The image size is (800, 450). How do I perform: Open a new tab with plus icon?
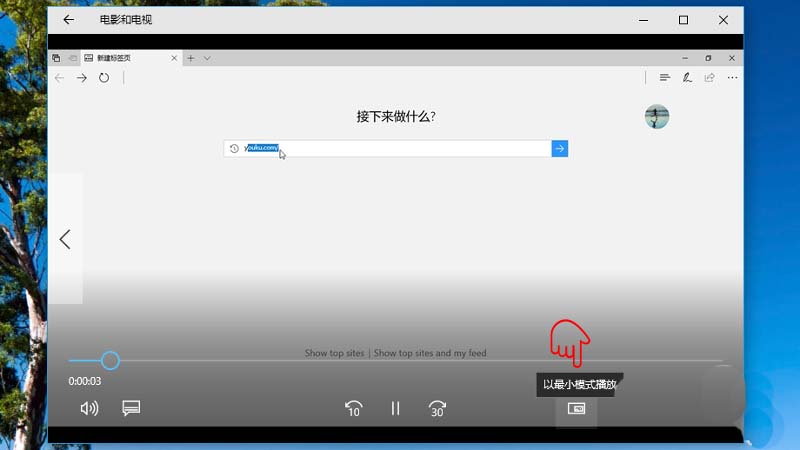point(191,58)
